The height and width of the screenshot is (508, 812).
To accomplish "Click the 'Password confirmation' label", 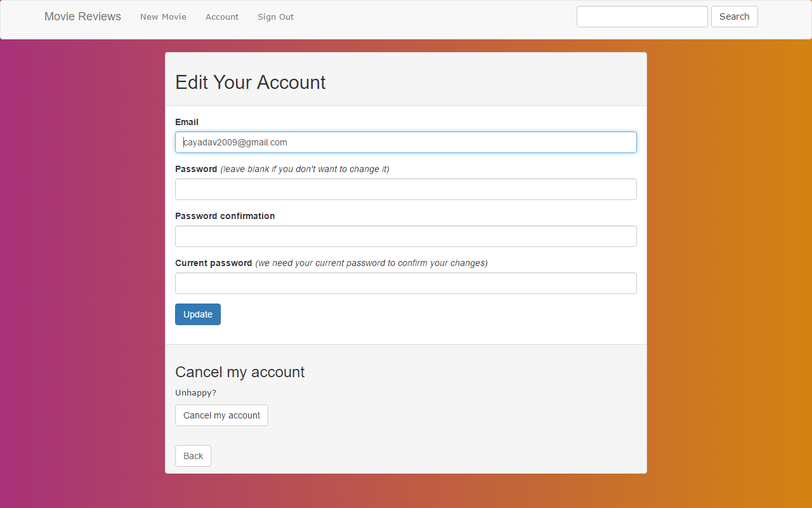I will tap(225, 216).
